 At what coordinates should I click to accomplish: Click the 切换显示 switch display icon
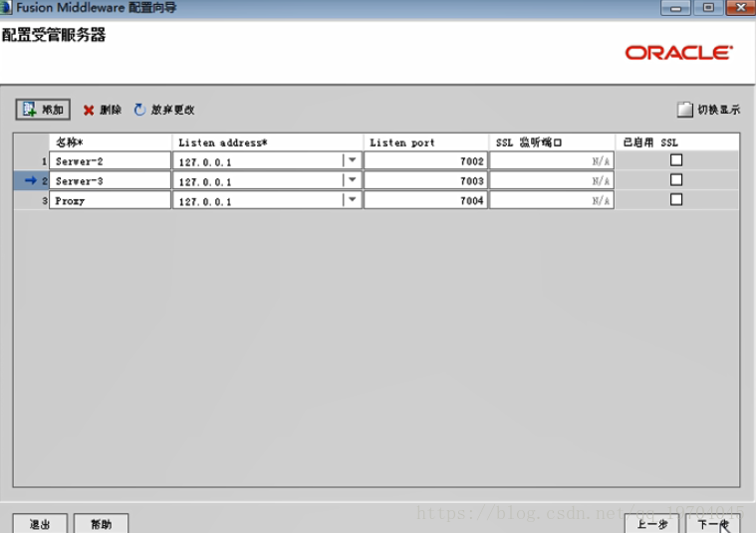pos(684,110)
